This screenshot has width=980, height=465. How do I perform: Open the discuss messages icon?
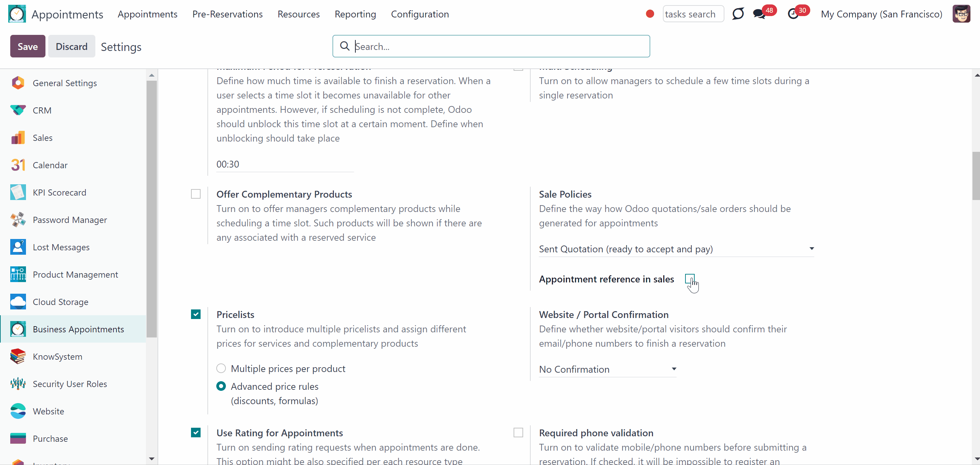(759, 14)
